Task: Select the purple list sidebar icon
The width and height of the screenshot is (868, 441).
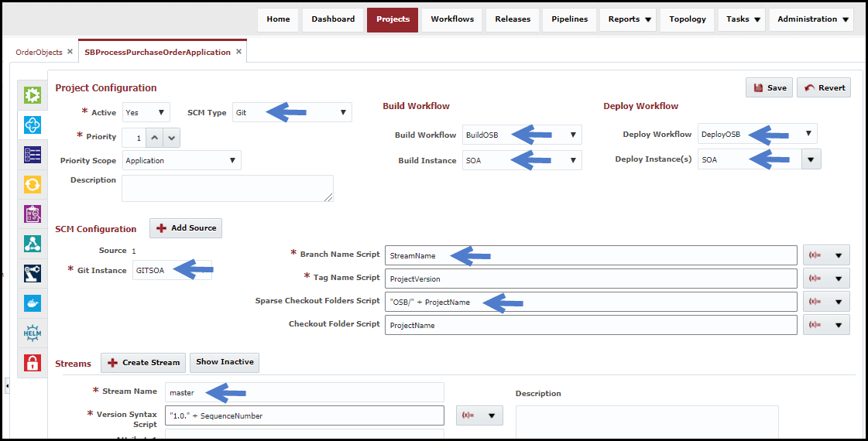Action: 33,155
